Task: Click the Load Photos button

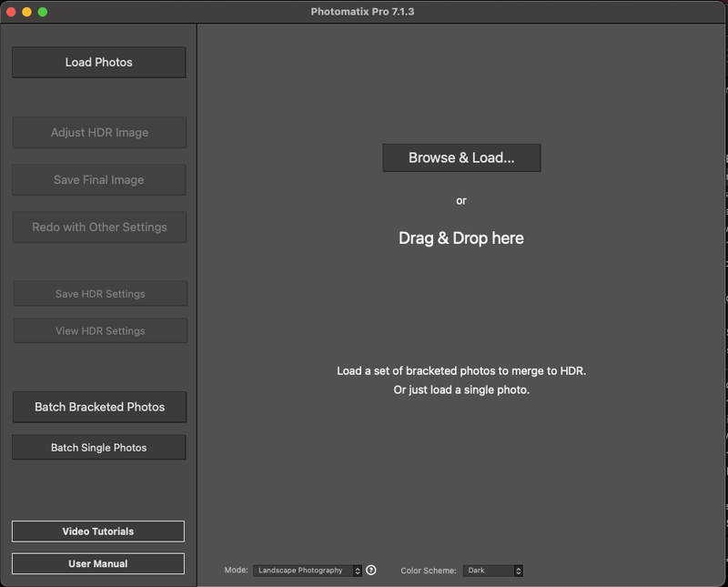Action: 98,62
